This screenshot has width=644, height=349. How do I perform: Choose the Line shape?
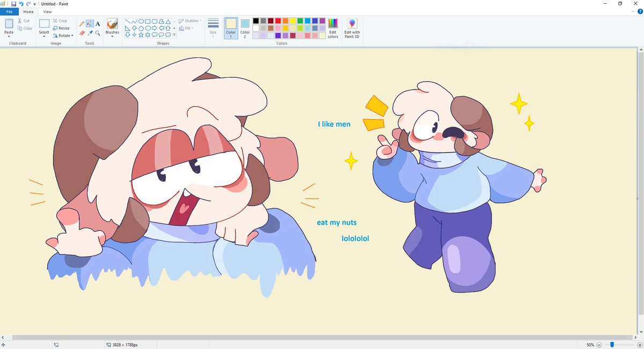[128, 21]
